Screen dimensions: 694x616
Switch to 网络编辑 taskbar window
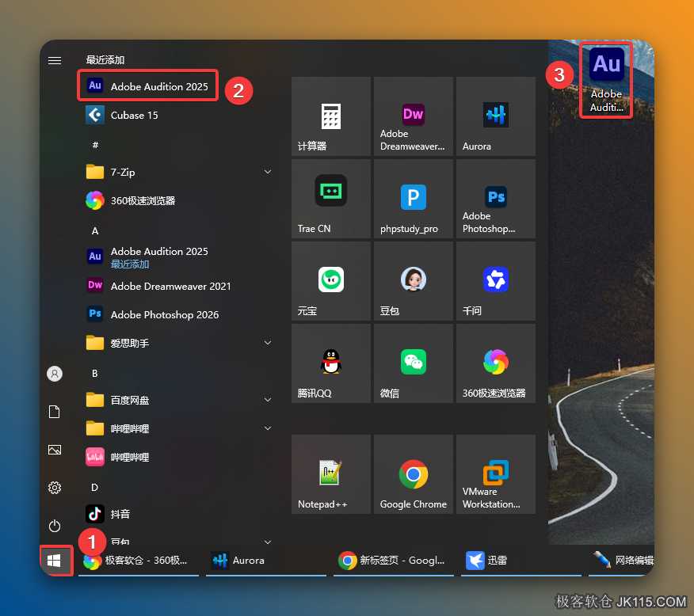click(621, 561)
